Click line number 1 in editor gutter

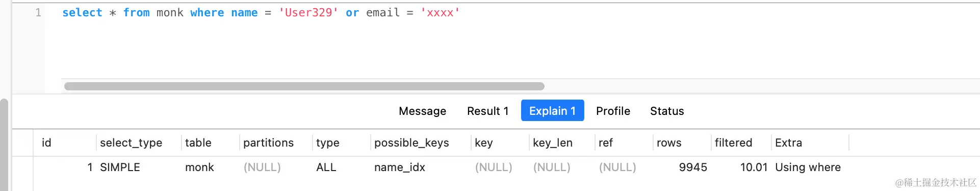(x=38, y=13)
